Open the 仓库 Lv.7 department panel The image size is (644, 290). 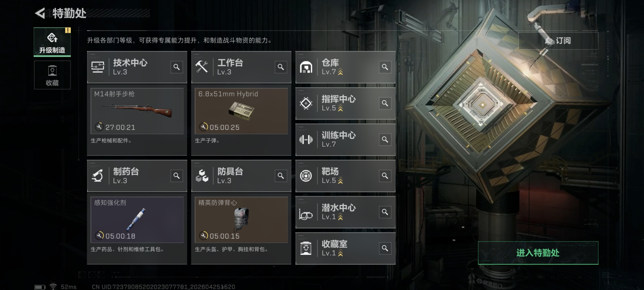tap(345, 67)
